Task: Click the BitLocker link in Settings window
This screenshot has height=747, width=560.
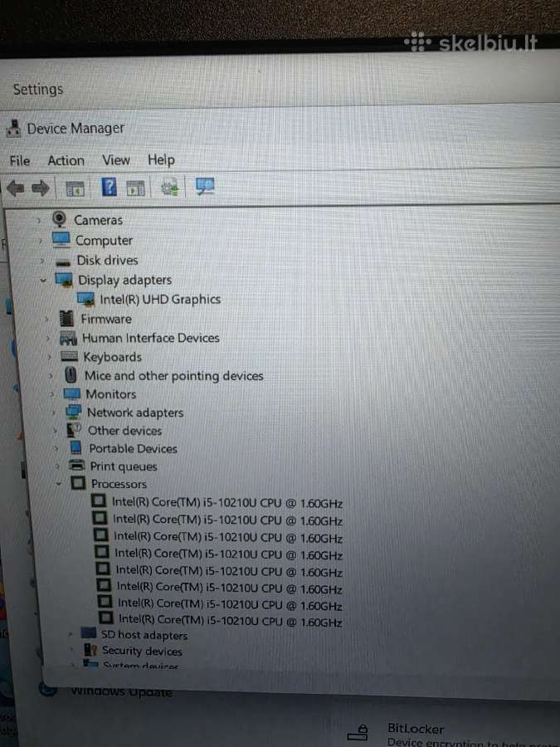Action: pyautogui.click(x=416, y=729)
